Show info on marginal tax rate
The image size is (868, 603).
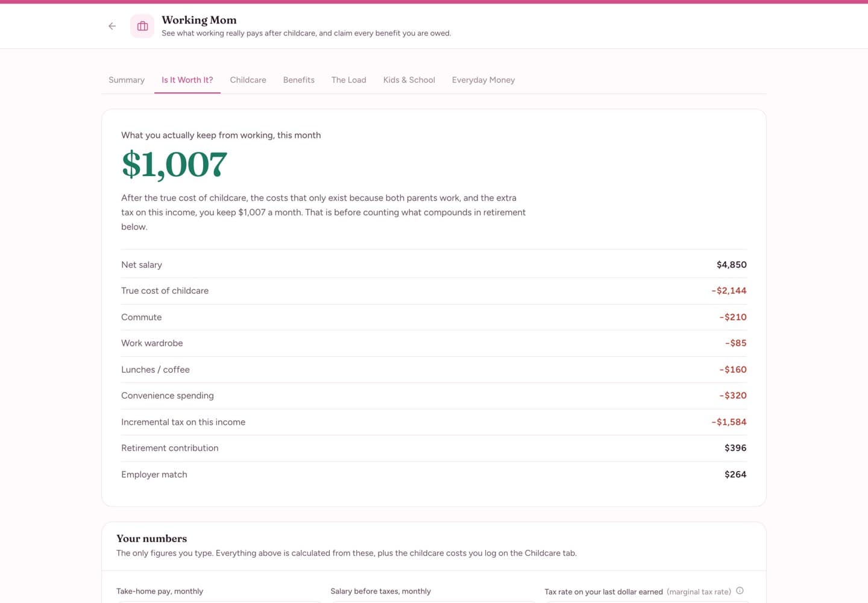[x=740, y=591]
